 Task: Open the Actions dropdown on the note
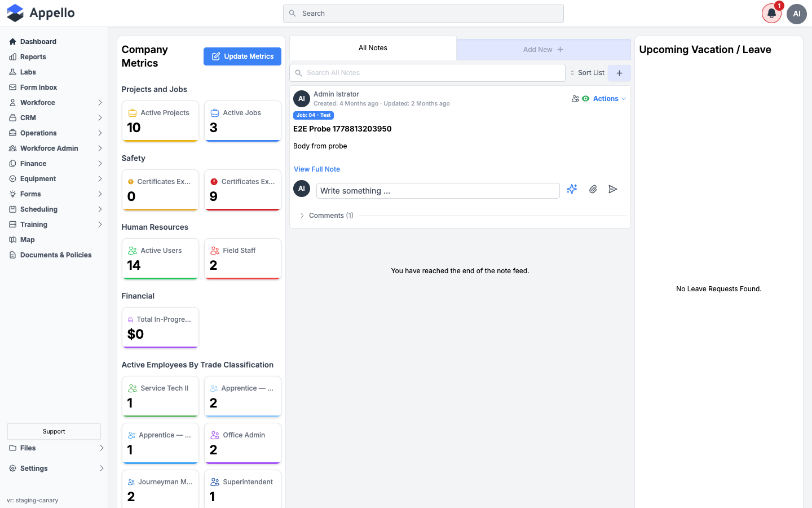point(610,99)
